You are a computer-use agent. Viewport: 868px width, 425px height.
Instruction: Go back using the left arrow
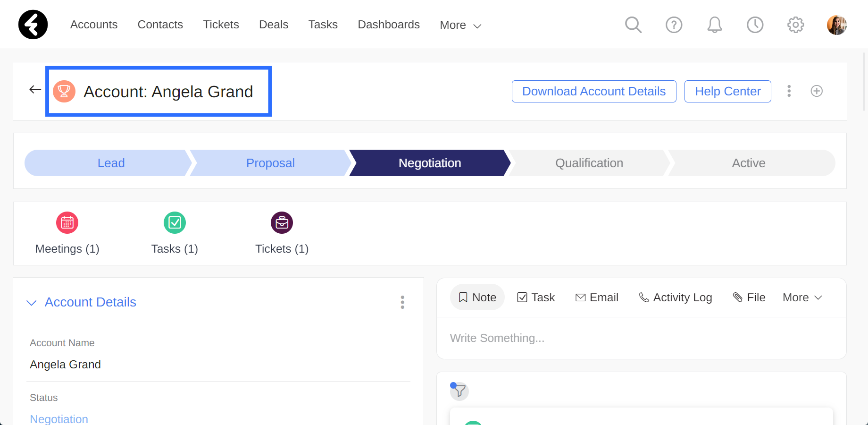coord(35,89)
